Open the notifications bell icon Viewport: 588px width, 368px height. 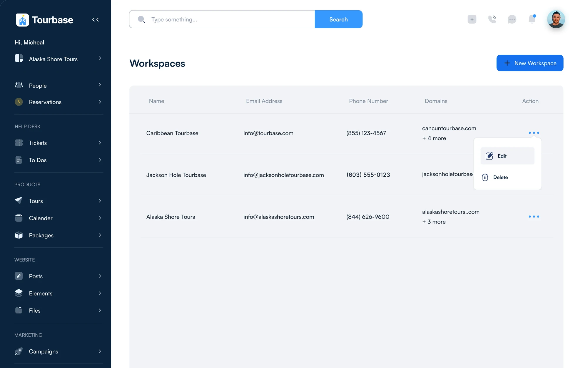(x=532, y=19)
